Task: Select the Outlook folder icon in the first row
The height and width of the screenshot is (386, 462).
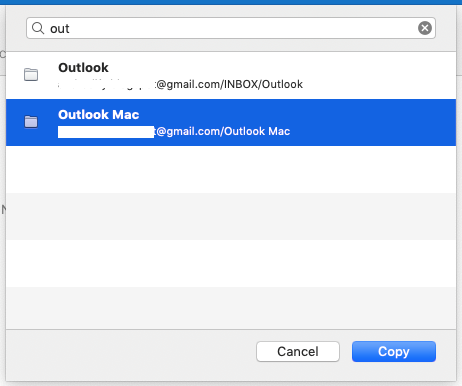Action: point(31,74)
